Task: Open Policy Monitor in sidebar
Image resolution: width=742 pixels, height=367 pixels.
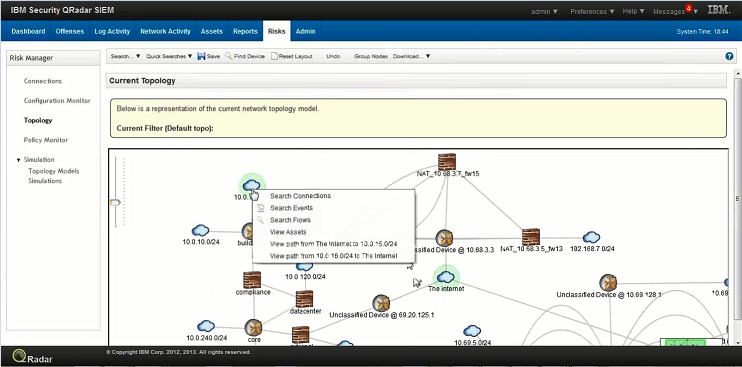Action: (x=46, y=140)
